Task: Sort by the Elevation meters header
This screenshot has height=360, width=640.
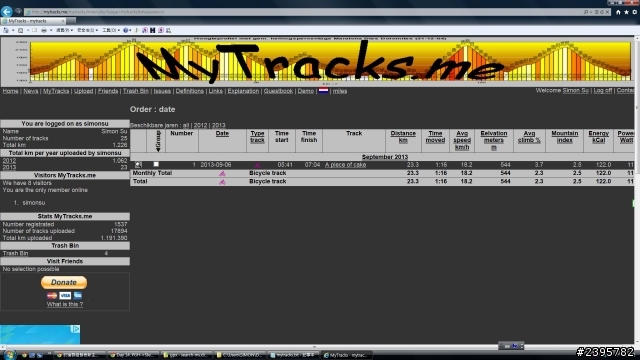Action: coord(493,140)
